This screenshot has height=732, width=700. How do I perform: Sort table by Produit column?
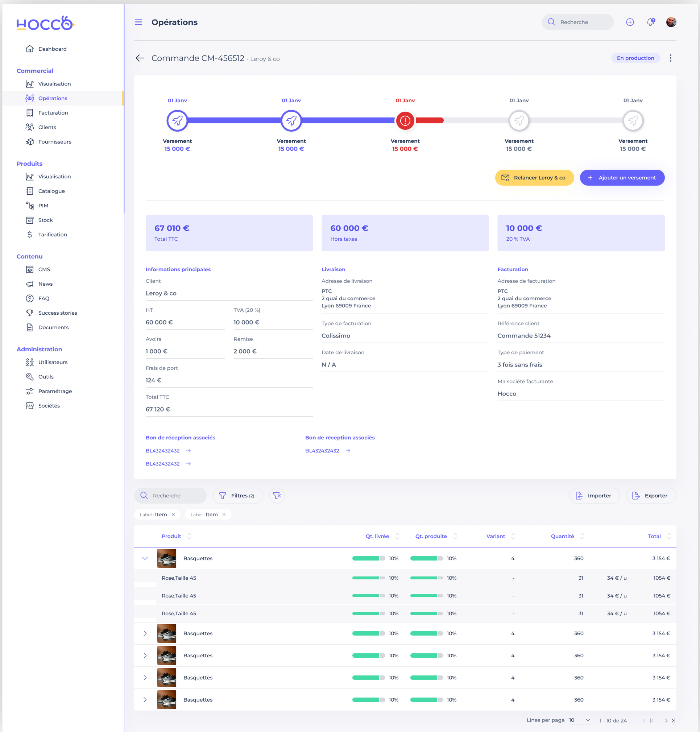coord(189,536)
